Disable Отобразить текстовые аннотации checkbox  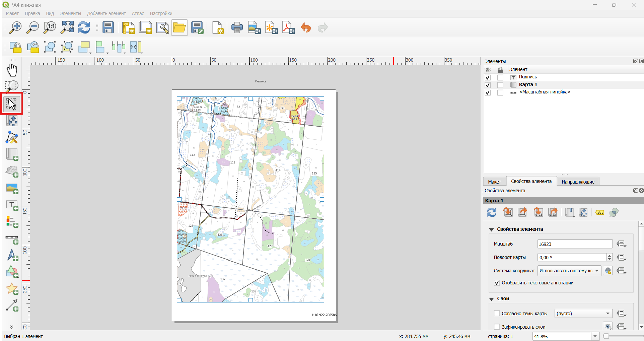coord(497,283)
